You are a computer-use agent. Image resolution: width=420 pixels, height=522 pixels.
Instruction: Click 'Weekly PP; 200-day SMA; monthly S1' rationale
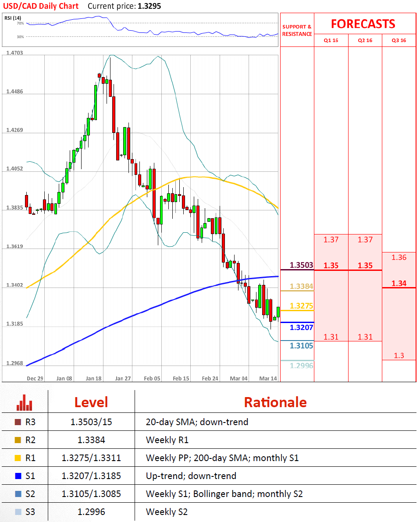222,458
